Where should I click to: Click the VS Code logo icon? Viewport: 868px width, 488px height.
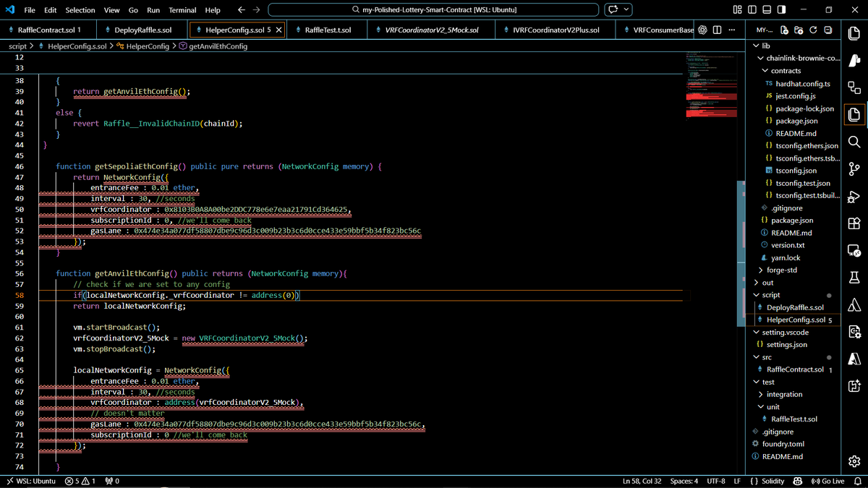10,10
